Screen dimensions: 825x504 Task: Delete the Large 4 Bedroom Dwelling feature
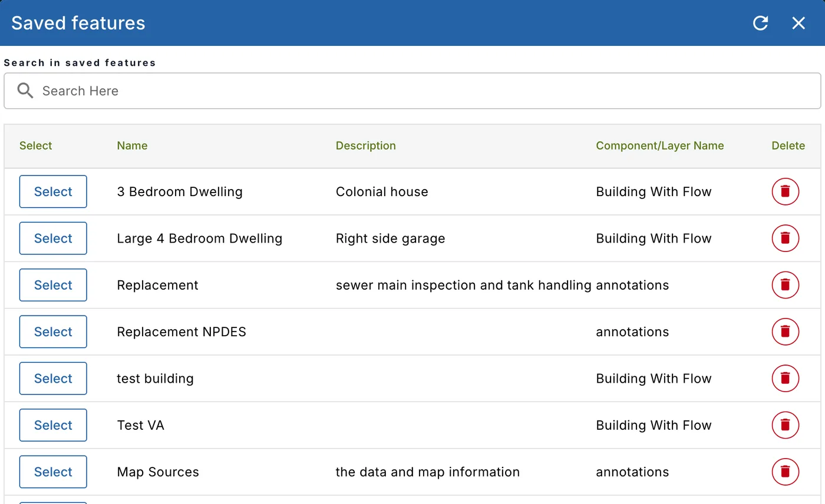pos(785,238)
